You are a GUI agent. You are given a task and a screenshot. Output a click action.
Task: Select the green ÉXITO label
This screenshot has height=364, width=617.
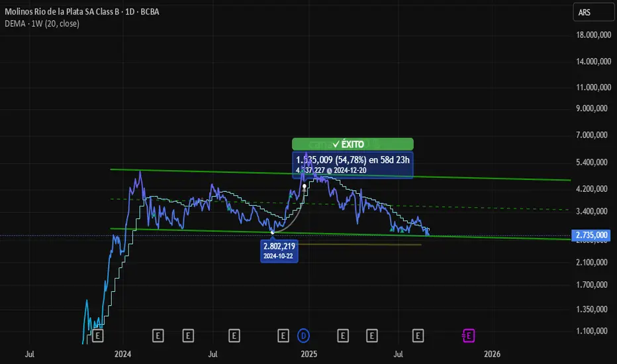click(353, 144)
